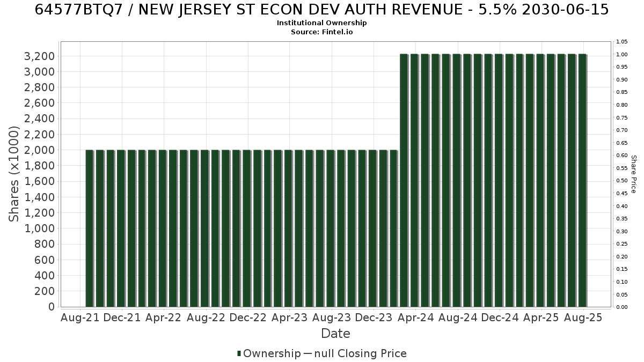Click the Ownership legend label
The height and width of the screenshot is (362, 644).
(x=272, y=353)
